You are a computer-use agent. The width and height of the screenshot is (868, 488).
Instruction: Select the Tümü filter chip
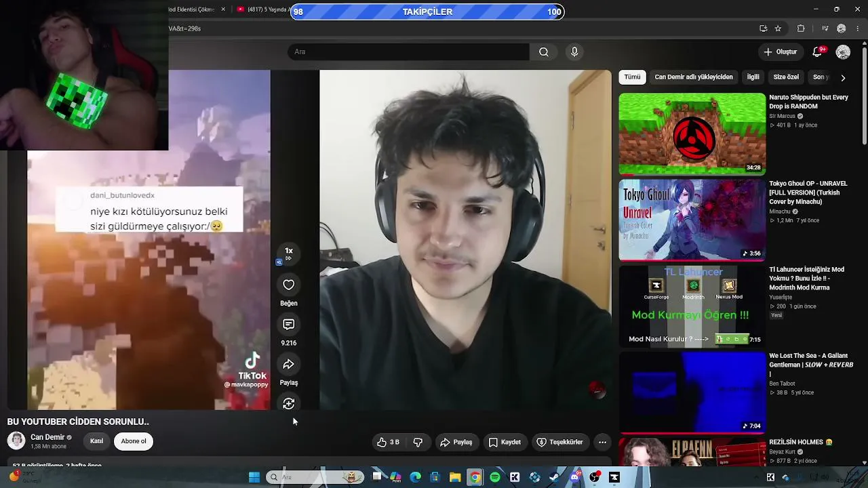tap(632, 77)
